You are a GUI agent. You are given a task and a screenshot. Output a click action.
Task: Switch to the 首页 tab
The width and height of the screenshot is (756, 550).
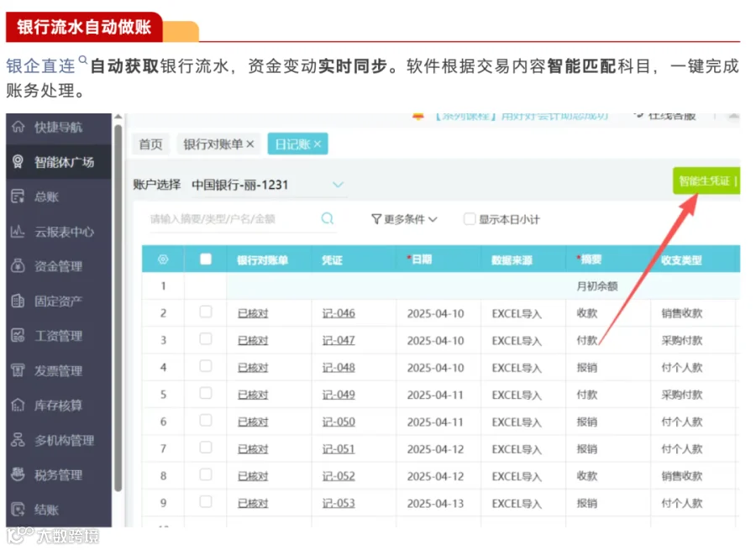coord(151,144)
